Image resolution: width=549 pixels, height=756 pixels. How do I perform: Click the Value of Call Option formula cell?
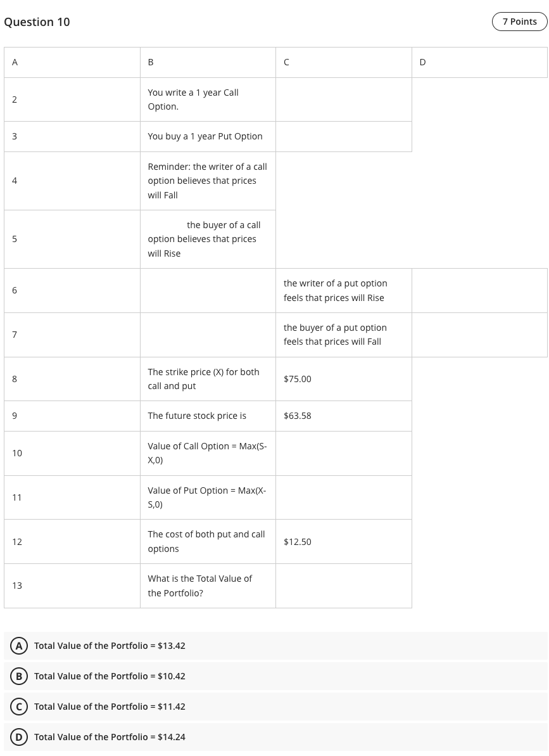coord(208,453)
